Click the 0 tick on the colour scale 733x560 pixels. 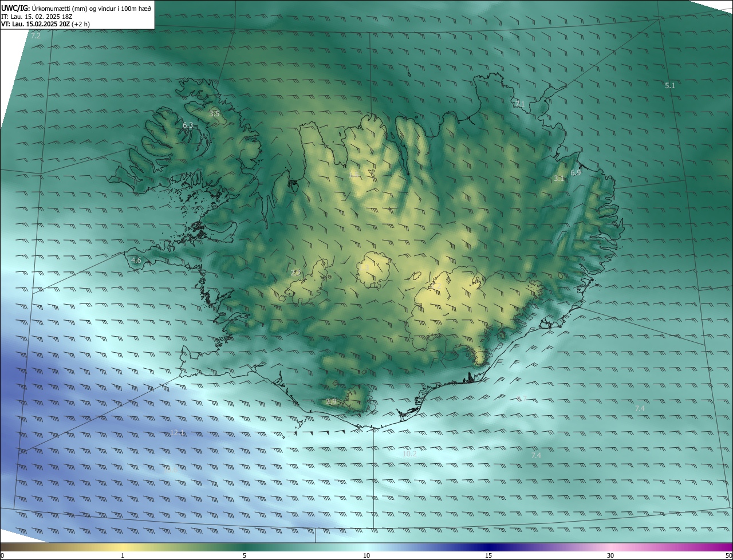tap(2, 555)
